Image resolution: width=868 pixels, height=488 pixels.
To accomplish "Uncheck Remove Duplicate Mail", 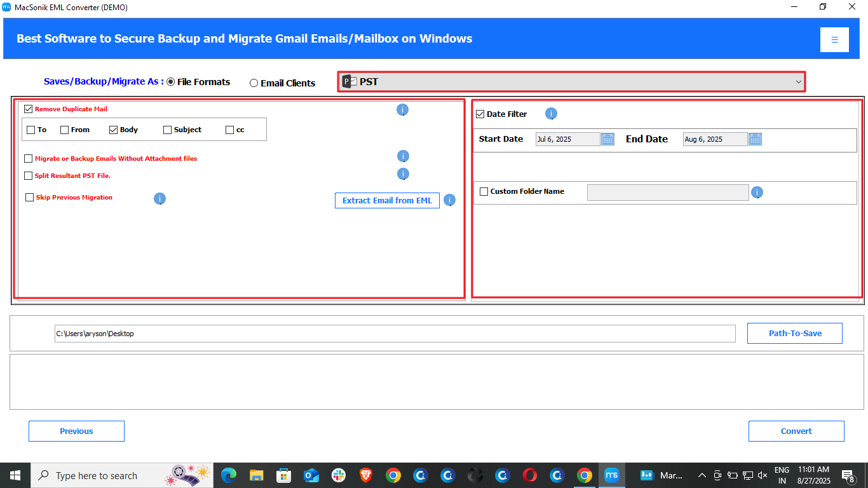I will pyautogui.click(x=28, y=109).
